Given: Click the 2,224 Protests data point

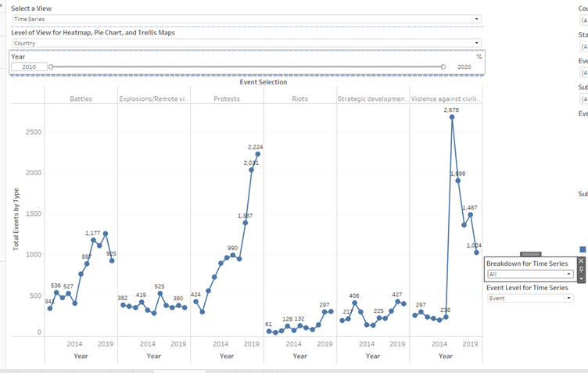Looking at the screenshot, I should 257,154.
